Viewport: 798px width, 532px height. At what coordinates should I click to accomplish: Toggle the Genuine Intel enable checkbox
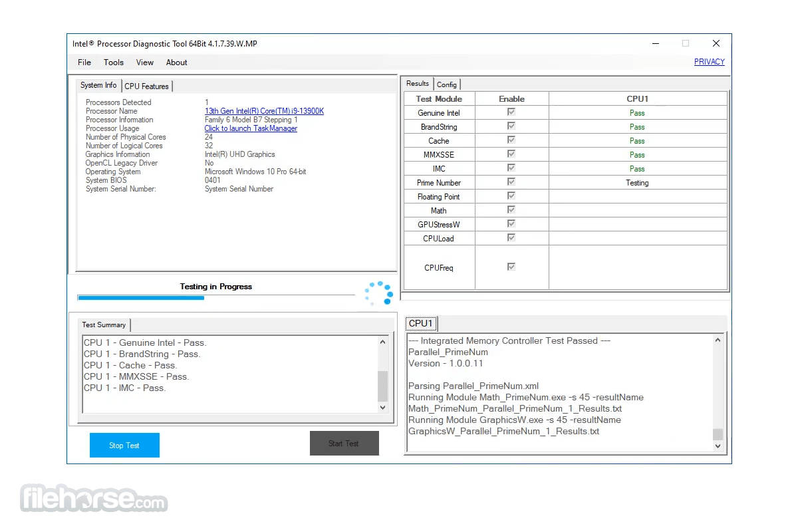coord(511,112)
